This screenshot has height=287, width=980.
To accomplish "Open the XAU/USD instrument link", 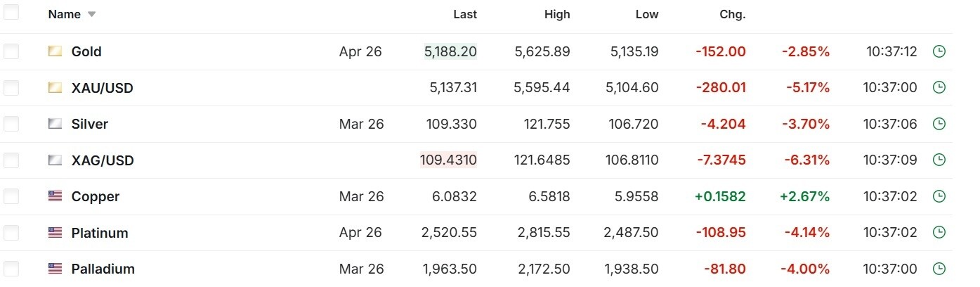I will click(x=102, y=88).
